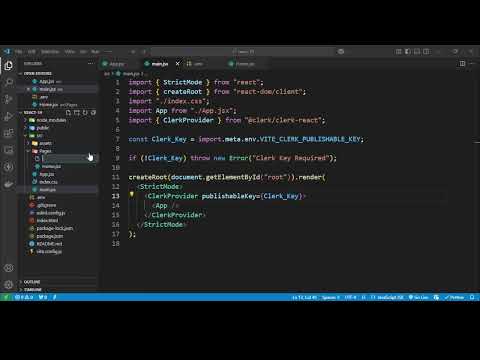Open index.html in the file tree

click(47, 220)
